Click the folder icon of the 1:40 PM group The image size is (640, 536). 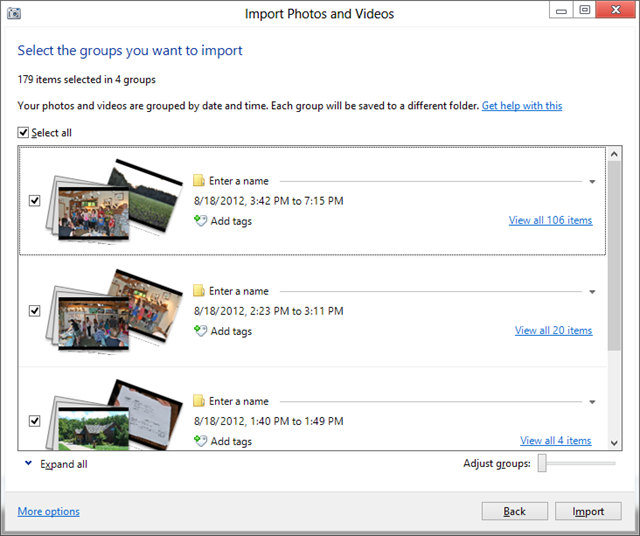199,401
